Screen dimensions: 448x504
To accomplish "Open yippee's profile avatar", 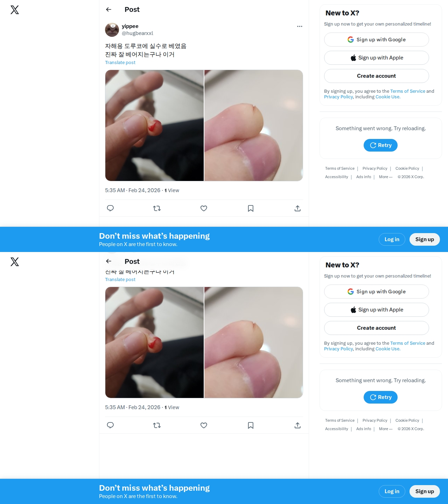I will [112, 30].
